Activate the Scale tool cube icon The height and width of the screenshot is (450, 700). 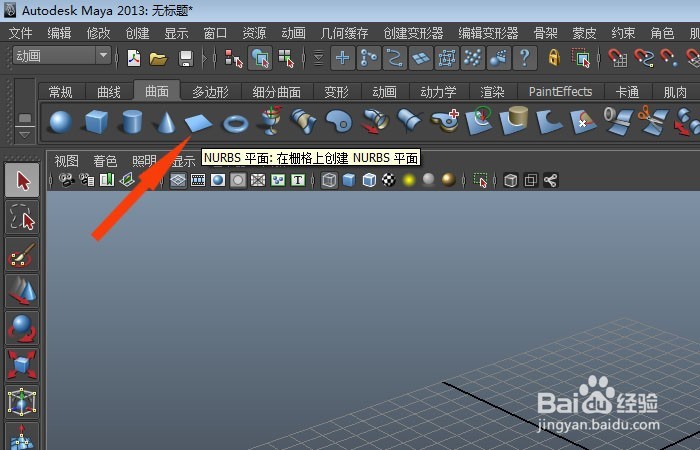22,365
